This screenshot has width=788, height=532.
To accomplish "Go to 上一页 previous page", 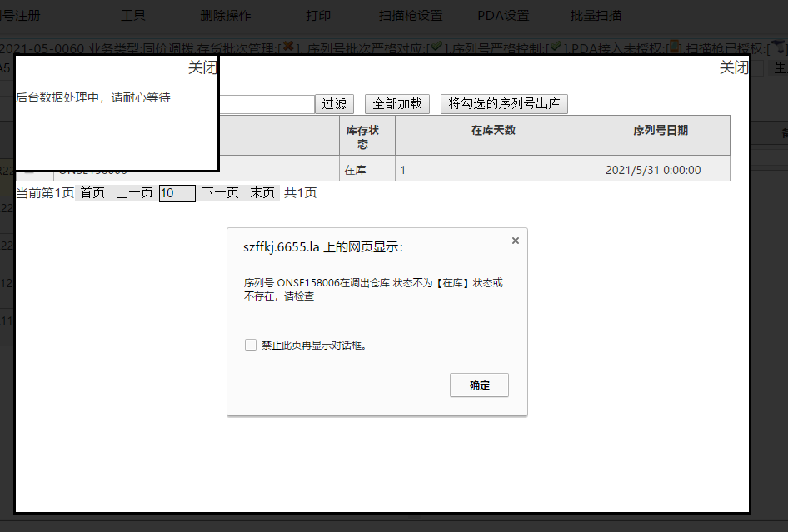I will [134, 193].
